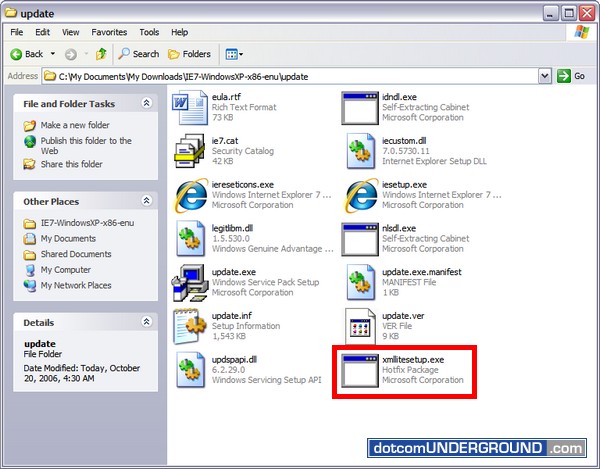Collapse the Details panel
Viewport: 600px width, 469px height.
(x=147, y=321)
